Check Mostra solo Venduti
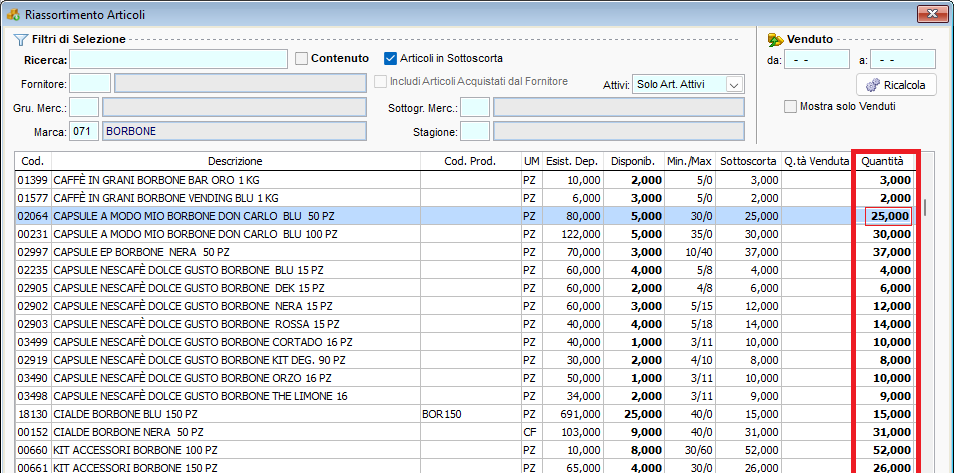The image size is (954, 473). 790,107
